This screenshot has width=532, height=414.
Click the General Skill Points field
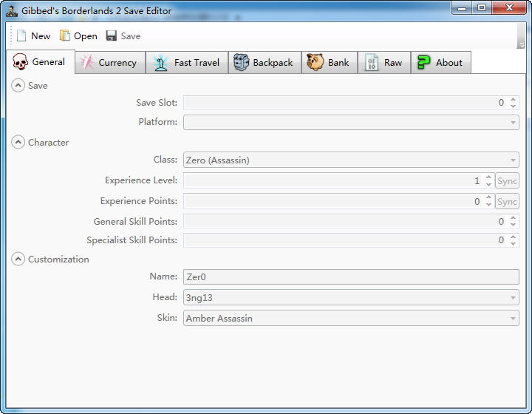pos(345,221)
